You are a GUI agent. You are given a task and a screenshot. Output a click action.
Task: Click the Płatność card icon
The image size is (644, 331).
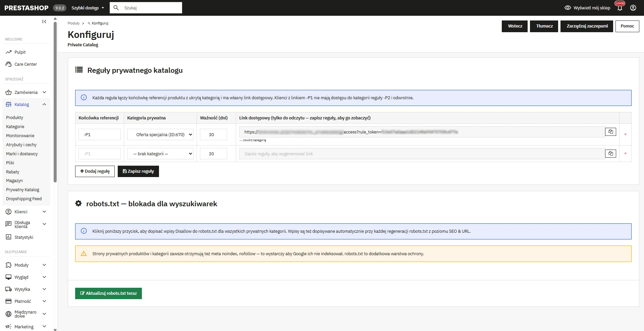click(9, 301)
